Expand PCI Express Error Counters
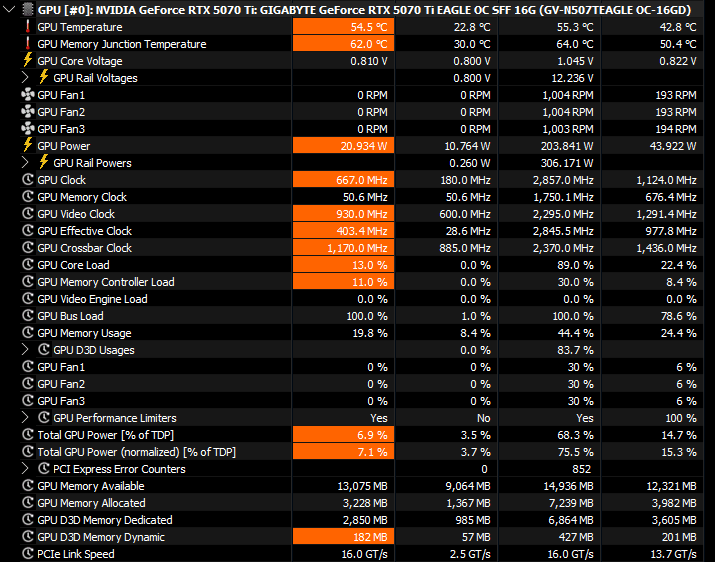The image size is (715, 562). pyautogui.click(x=27, y=469)
